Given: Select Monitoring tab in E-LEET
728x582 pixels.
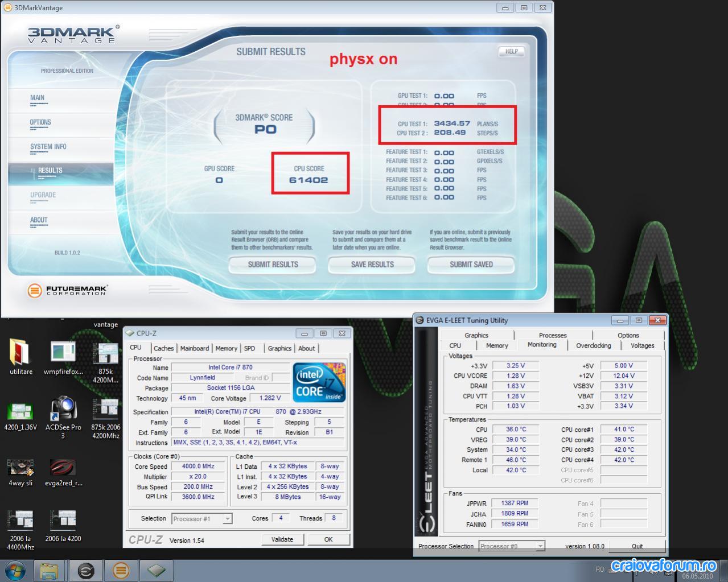Looking at the screenshot, I should 542,345.
